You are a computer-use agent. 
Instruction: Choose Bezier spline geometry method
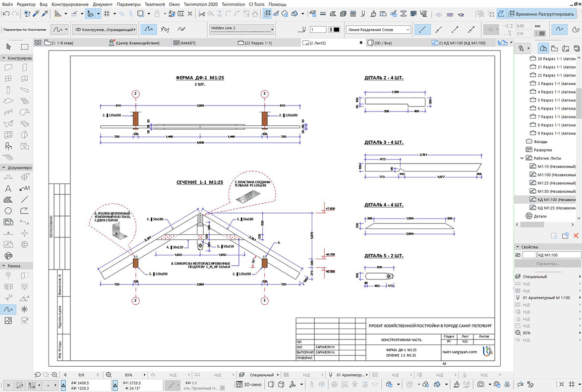(165, 29)
